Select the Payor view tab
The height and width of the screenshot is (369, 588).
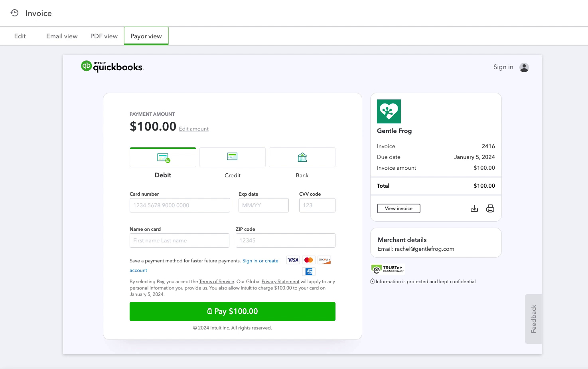[146, 36]
